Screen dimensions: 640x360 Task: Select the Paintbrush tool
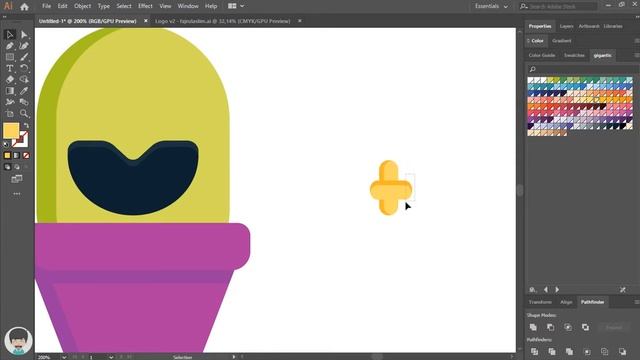tap(24, 57)
